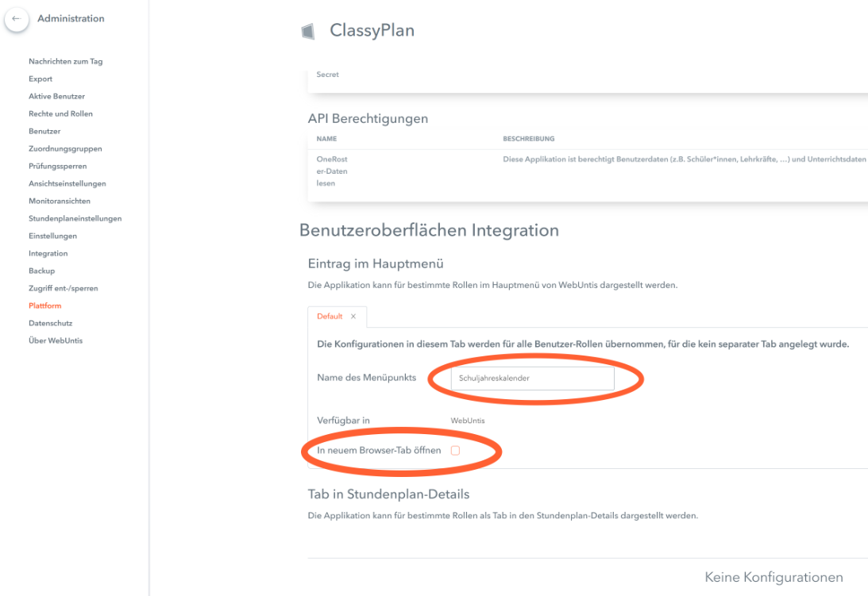Open Einstellungen in the sidebar
Screen dimensions: 868x596
52,236
